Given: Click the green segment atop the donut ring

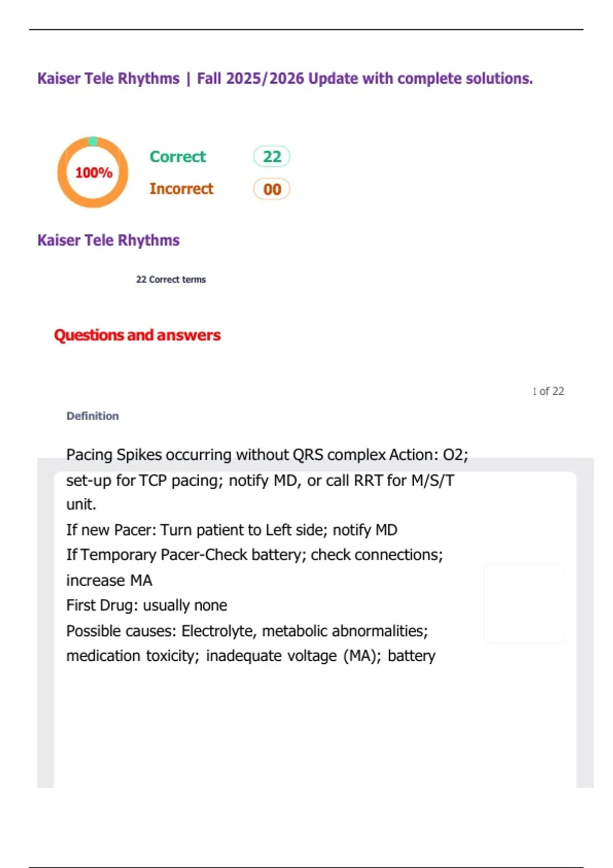Looking at the screenshot, I should point(93,141).
